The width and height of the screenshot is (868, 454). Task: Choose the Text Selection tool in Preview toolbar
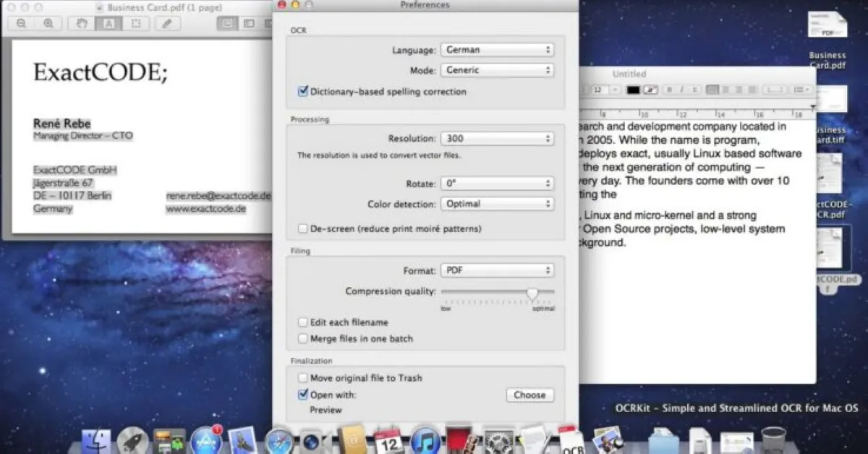pos(109,23)
